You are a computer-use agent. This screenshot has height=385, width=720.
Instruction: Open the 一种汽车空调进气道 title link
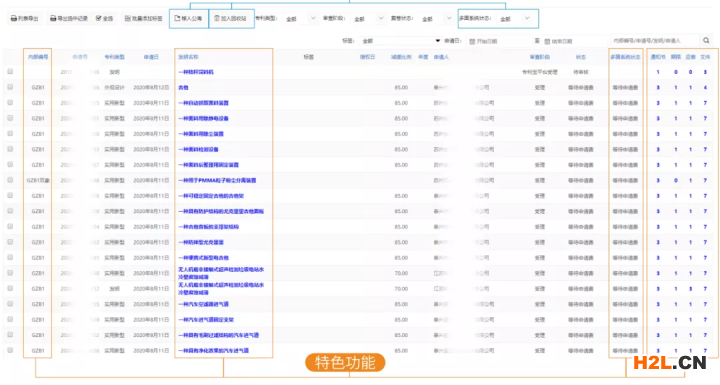tap(203, 304)
